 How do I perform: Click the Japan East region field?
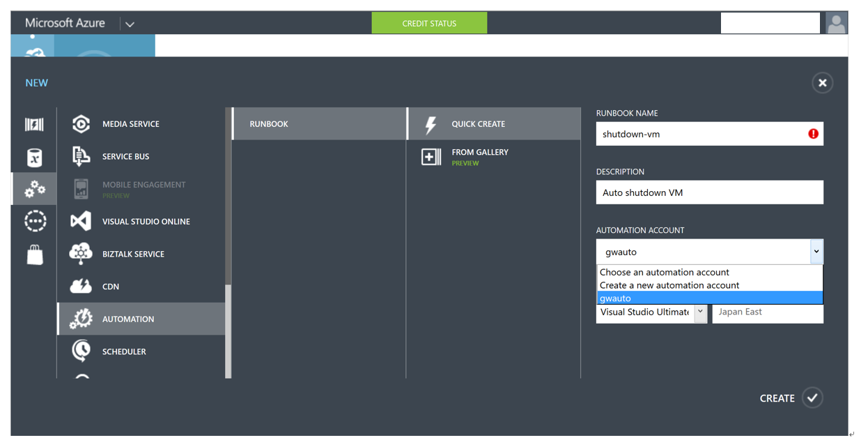(x=768, y=312)
